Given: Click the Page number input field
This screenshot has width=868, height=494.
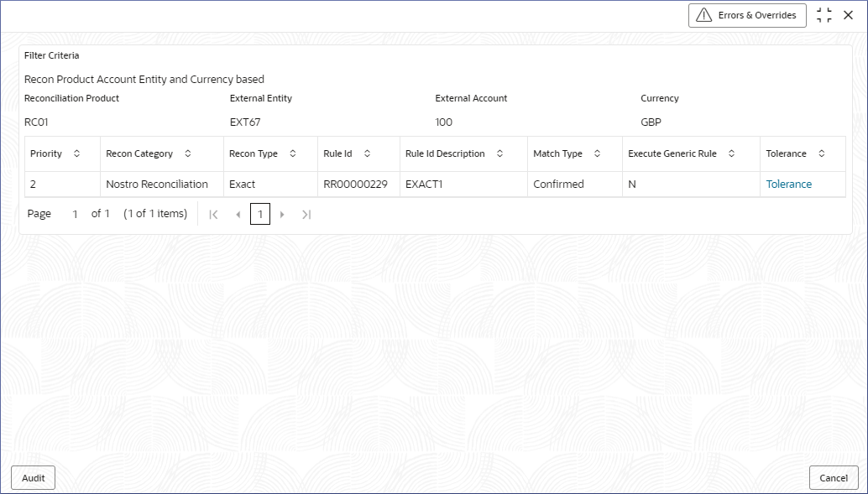Looking at the screenshot, I should tap(75, 214).
